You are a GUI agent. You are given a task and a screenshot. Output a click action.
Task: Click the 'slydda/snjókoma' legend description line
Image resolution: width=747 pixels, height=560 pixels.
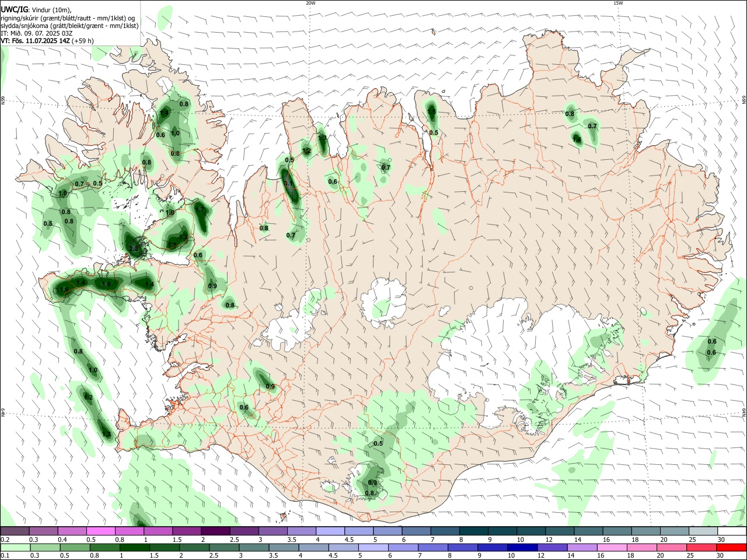69,26
